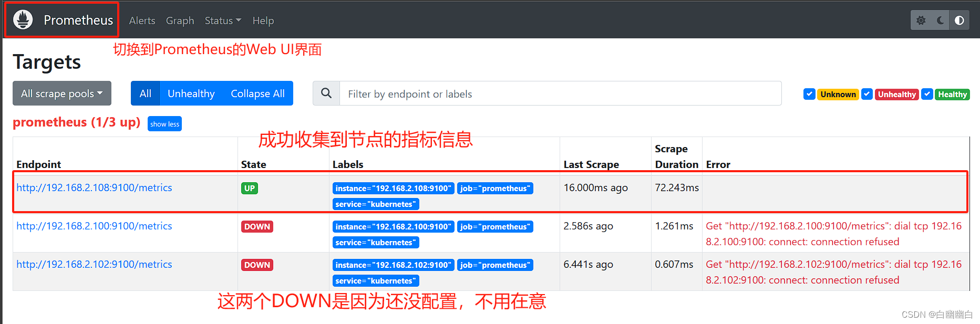This screenshot has width=980, height=324.
Task: Click job="prometheus" label in the 192.168.2.100 row
Action: coord(495,226)
